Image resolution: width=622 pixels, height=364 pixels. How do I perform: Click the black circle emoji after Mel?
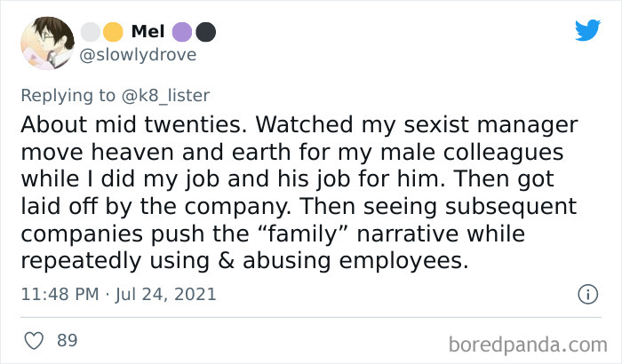coord(205,32)
